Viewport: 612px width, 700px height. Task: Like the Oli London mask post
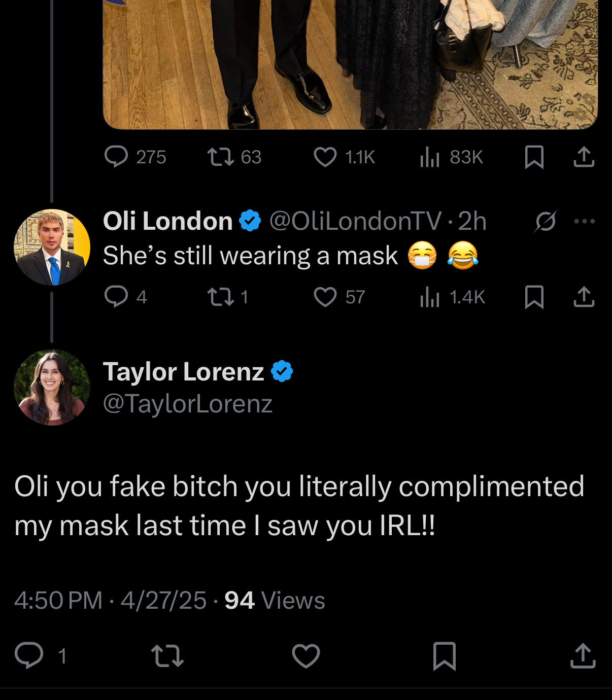(x=325, y=297)
